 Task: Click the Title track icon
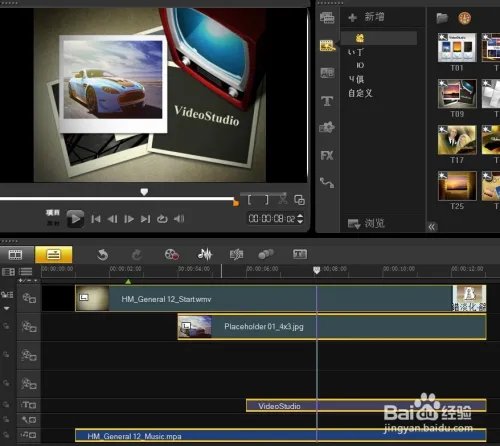(x=29, y=405)
